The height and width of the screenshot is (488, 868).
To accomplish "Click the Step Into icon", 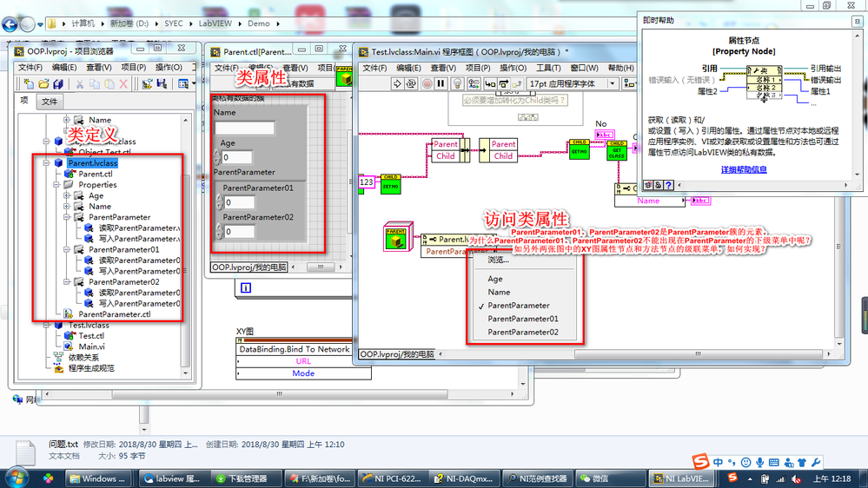I will pyautogui.click(x=490, y=83).
